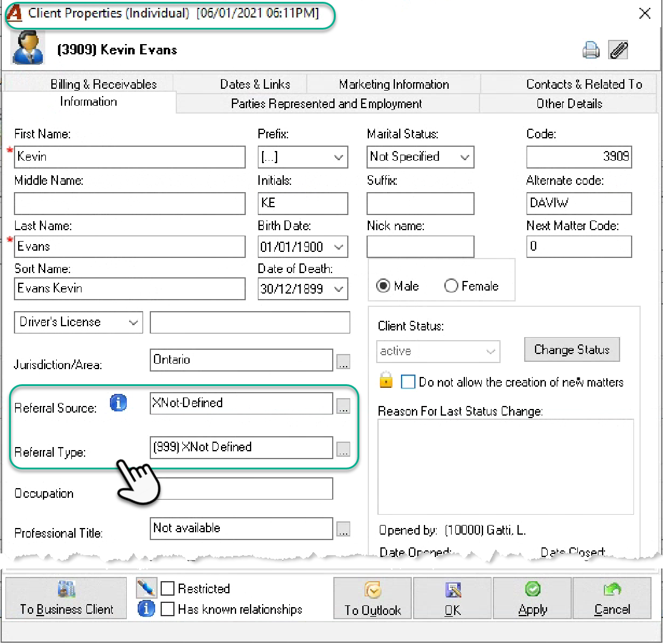Go to the Marketing Information tab
The width and height of the screenshot is (663, 644).
394,84
